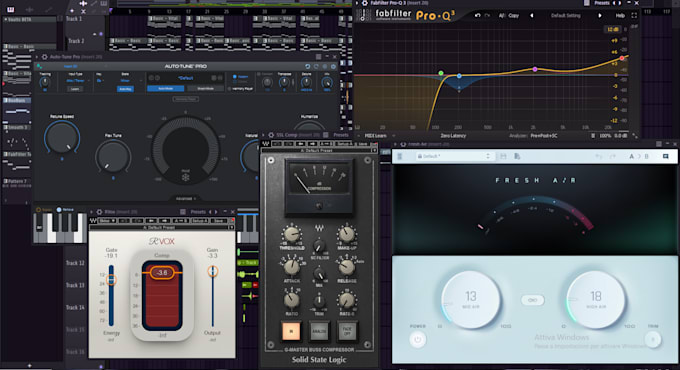Go to next preset in Pro-Q 3
Screen dimensions: 680x370
[x=600, y=15]
